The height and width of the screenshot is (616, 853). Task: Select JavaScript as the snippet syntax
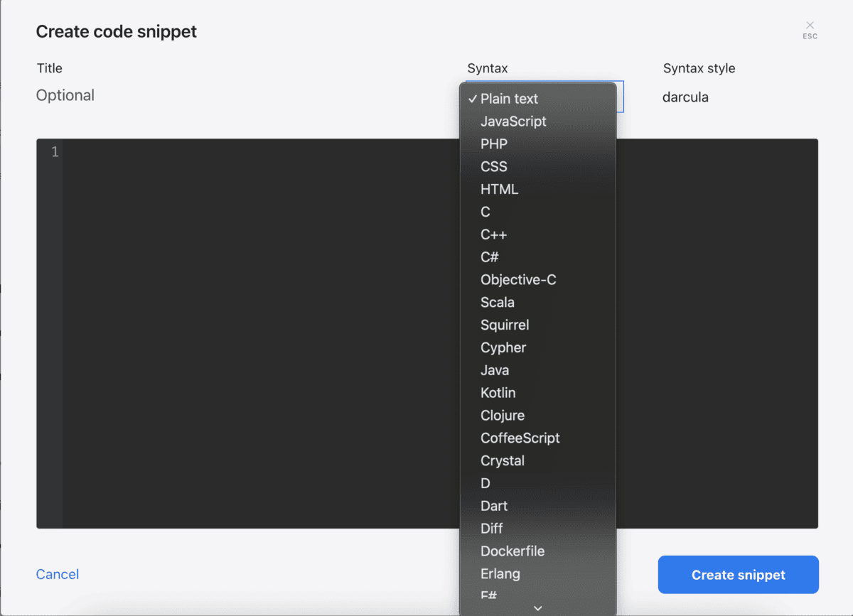coord(513,121)
